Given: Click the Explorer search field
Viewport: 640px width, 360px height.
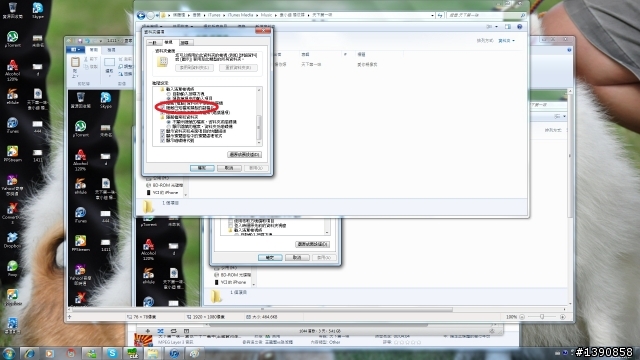Looking at the screenshot, I should click(x=486, y=16).
